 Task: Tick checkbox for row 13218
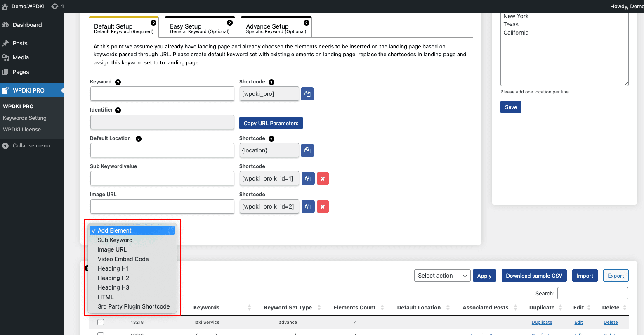[x=101, y=322]
